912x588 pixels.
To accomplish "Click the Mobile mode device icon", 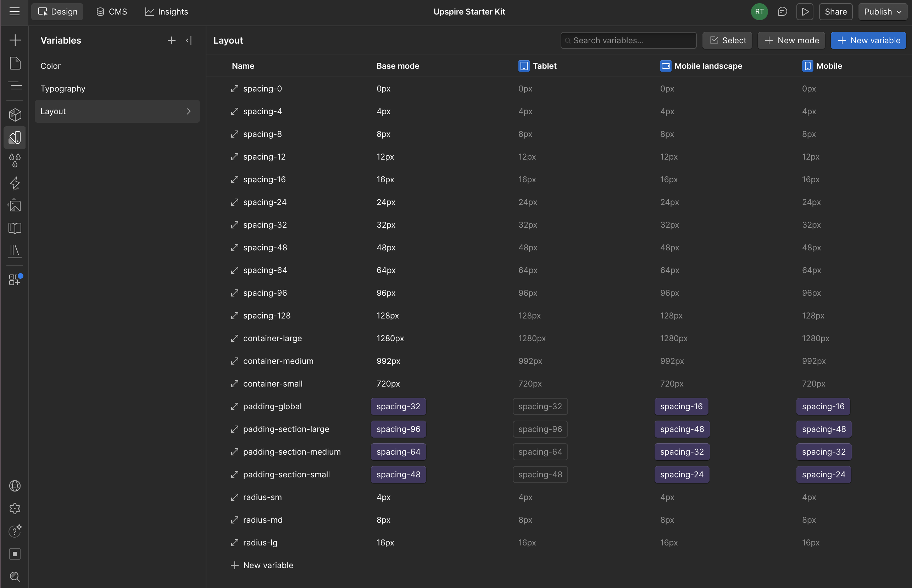I will [x=807, y=66].
